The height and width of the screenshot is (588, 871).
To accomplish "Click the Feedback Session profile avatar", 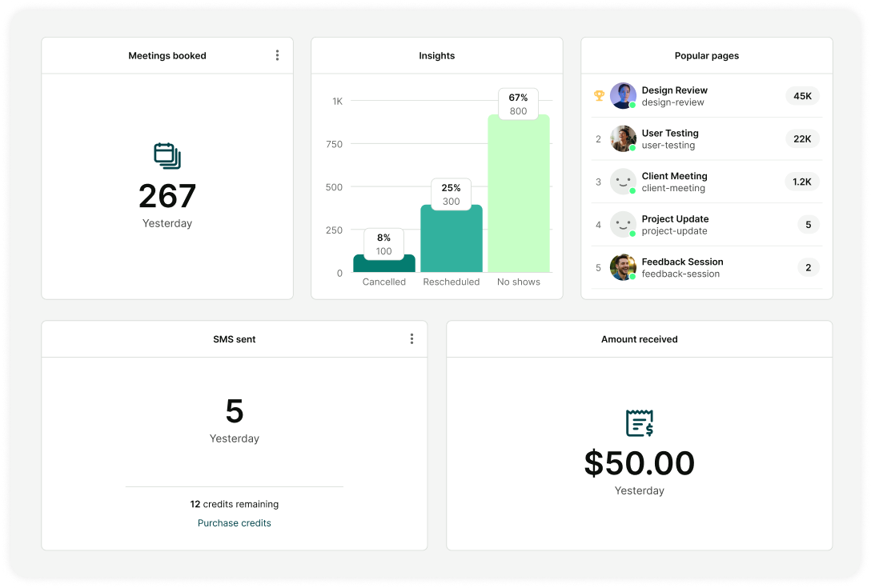I will coord(623,267).
